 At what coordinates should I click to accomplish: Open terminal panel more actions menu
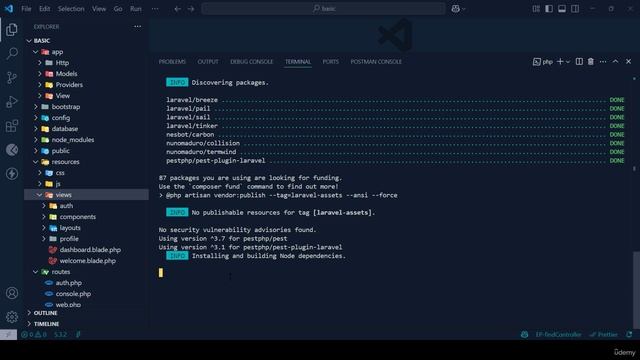[603, 62]
